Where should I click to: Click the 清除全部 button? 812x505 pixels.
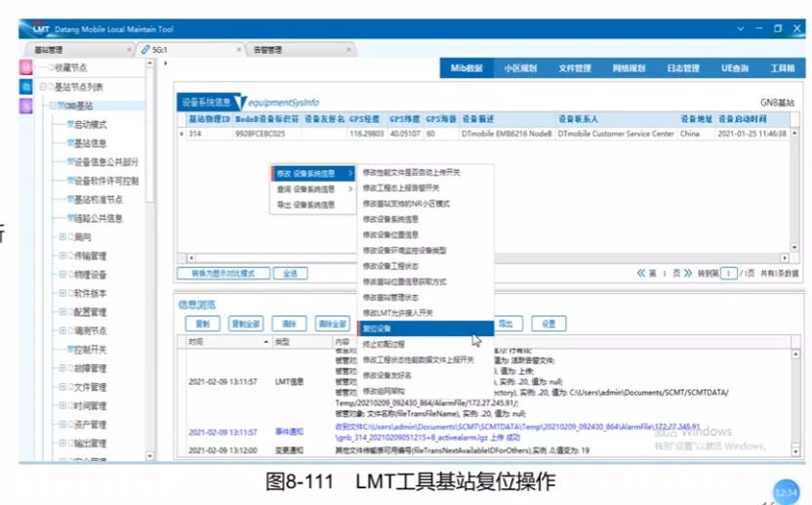click(x=333, y=323)
